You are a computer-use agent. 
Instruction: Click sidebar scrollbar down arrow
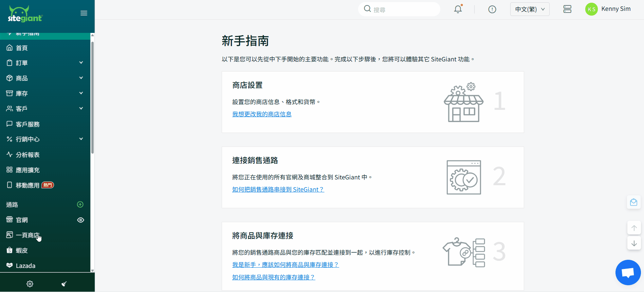point(92,270)
